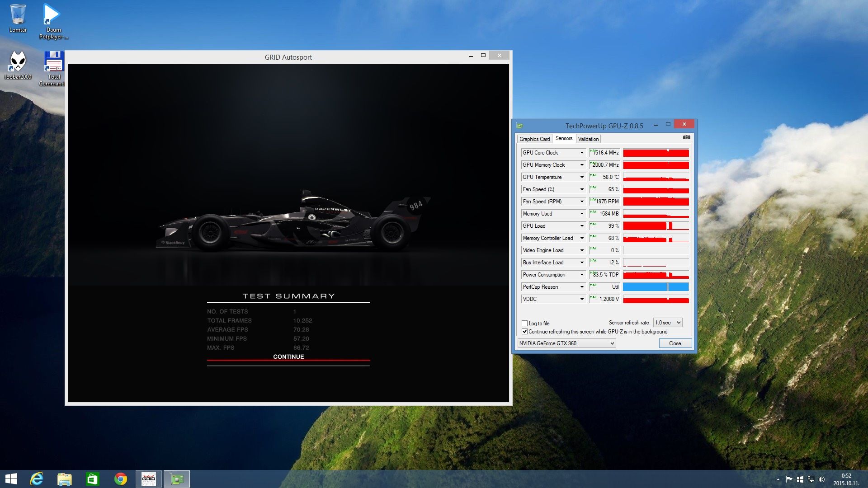The image size is (868, 488).
Task: Click the TOTAL FRAMES 10.252 value
Action: tap(302, 321)
